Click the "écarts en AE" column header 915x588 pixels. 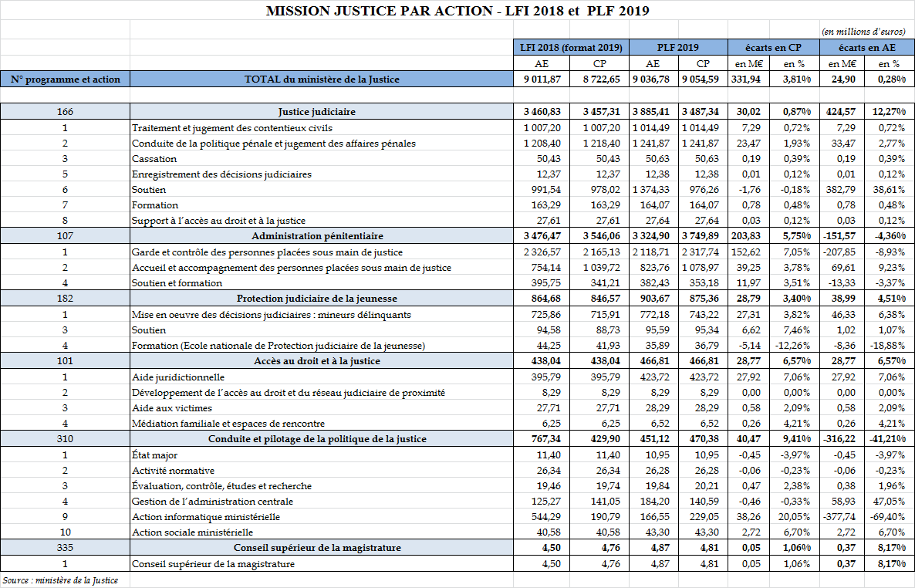click(868, 48)
